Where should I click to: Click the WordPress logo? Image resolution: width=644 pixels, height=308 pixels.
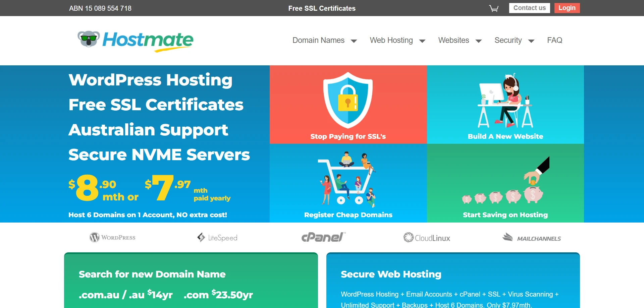point(112,237)
